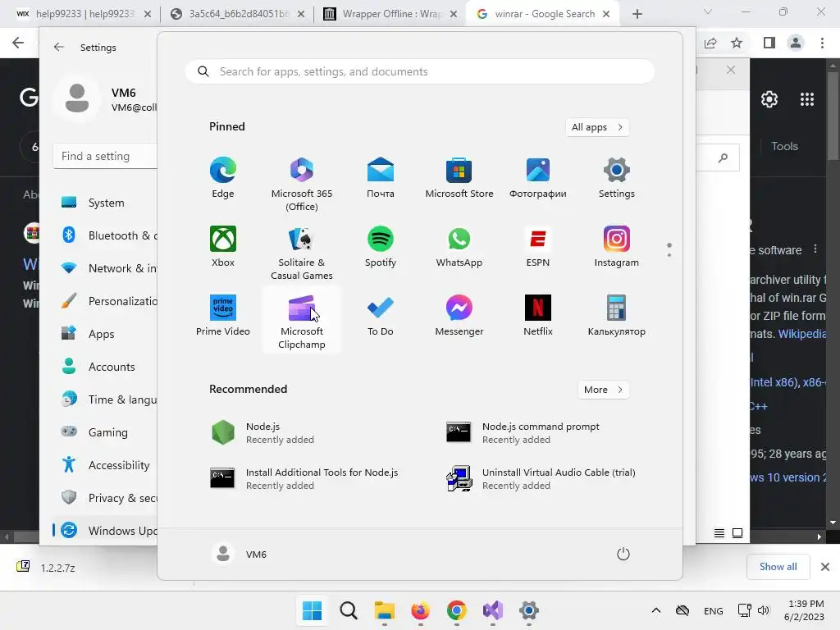The width and height of the screenshot is (840, 630).
Task: Launch Microsoft Clipchamp
Action: click(302, 322)
